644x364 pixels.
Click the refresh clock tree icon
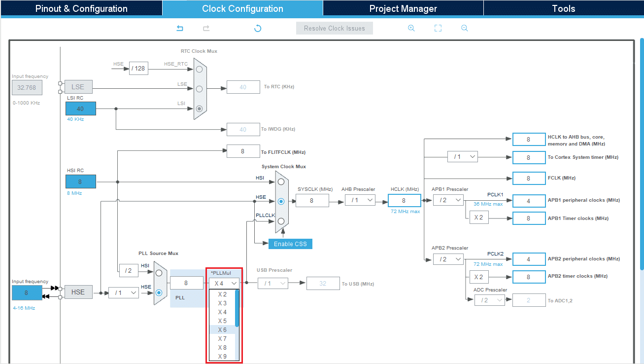(x=257, y=28)
